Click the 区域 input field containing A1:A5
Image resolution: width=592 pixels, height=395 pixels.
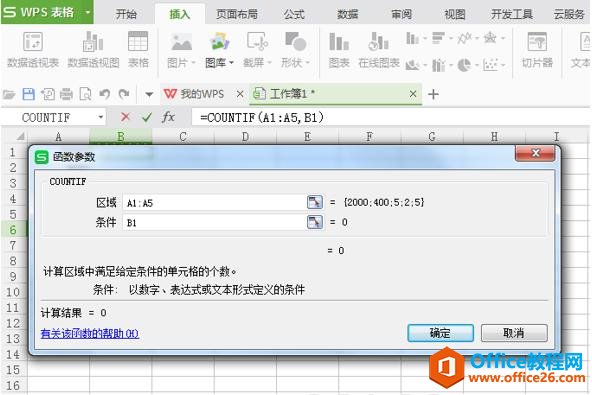tap(214, 203)
